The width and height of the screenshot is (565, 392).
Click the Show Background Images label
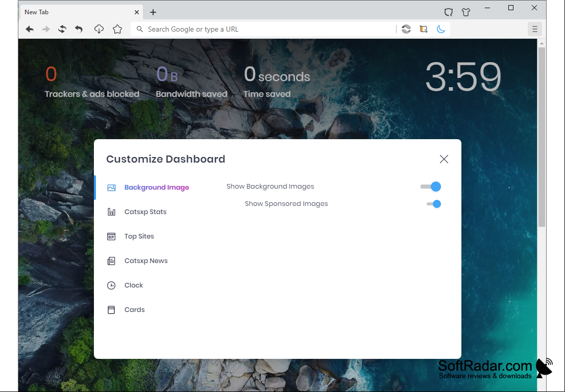(270, 187)
